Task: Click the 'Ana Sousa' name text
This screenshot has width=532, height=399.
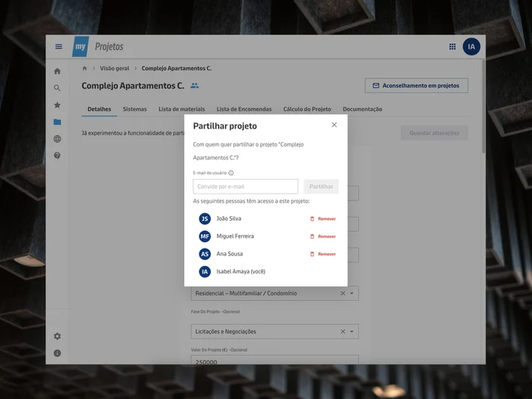Action: (x=230, y=254)
